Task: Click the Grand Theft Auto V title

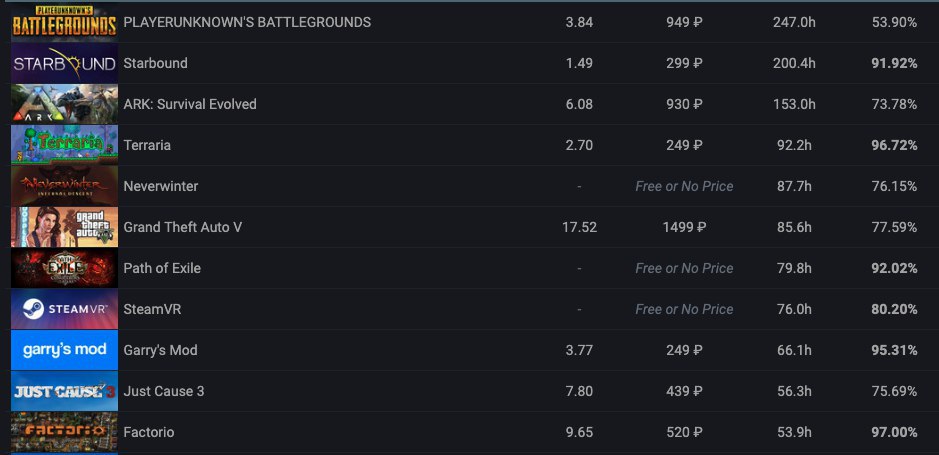Action: click(x=183, y=227)
